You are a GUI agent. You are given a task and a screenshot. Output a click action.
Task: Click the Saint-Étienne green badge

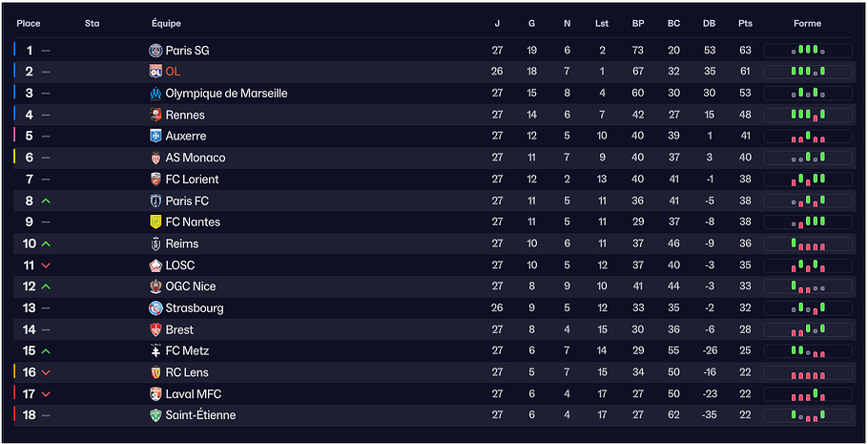pos(156,415)
